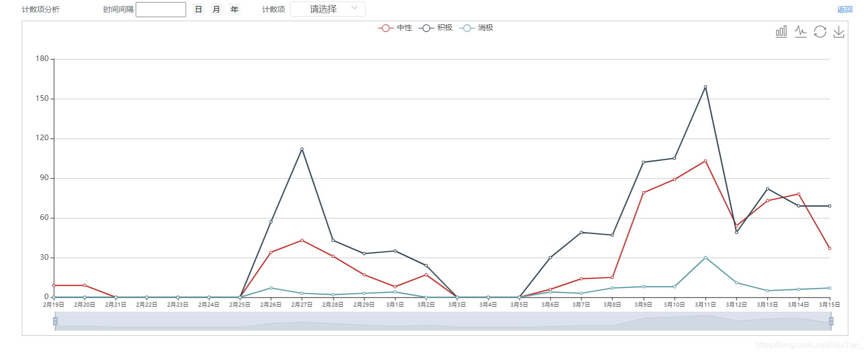Click the 180 y-axis label

click(42, 58)
